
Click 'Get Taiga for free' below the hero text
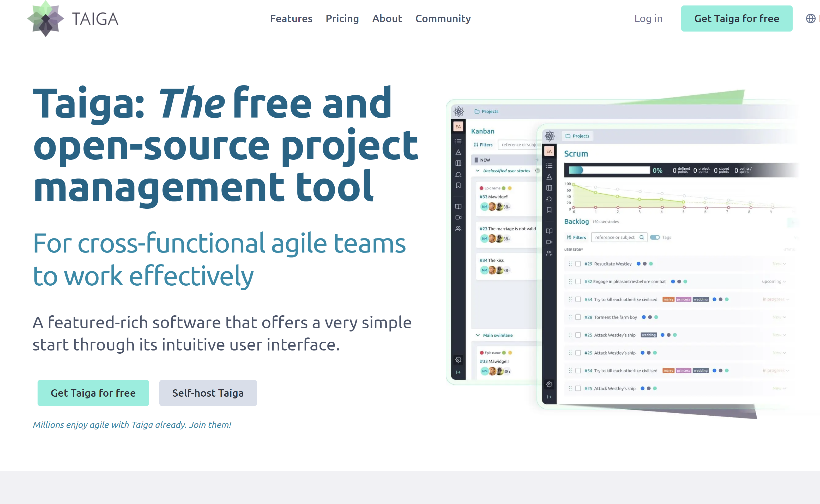[93, 393]
